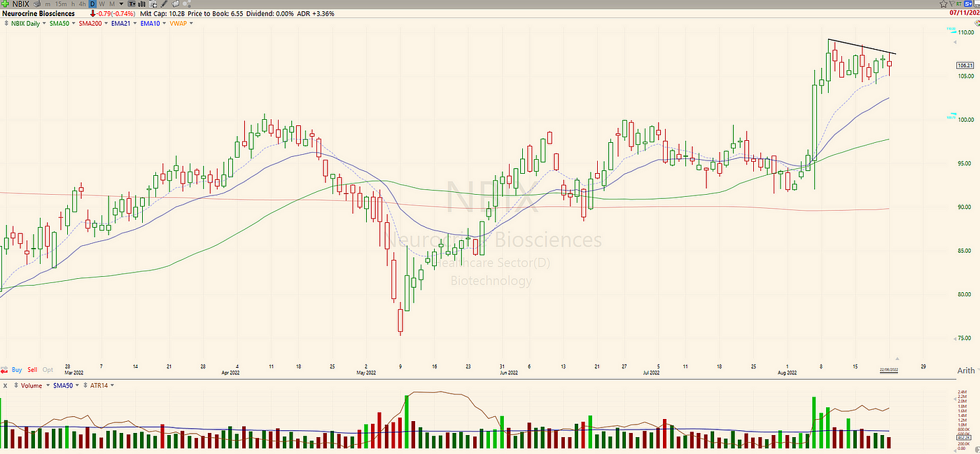Viewport: 980px width, 454px height.
Task: Click the 'Price to Book: 6.55' value
Action: [215, 13]
